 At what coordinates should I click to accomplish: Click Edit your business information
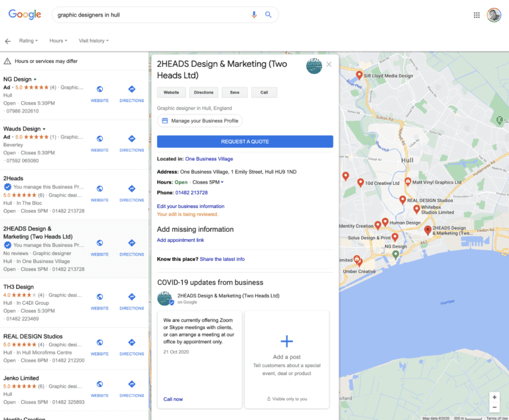pos(191,206)
